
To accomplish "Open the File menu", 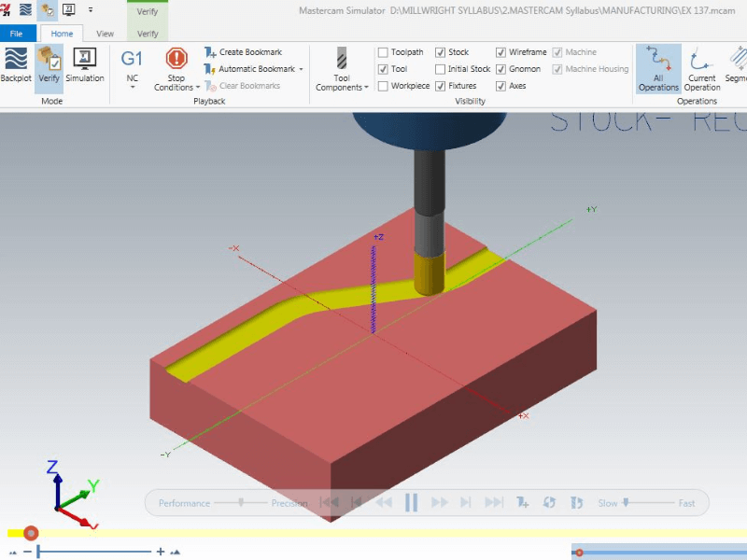I will point(17,34).
